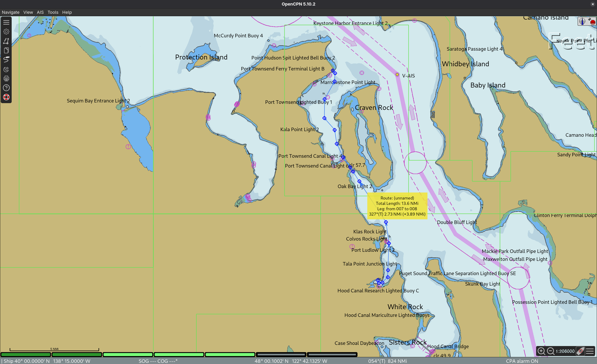Click the chart scale 1:206000 readout
The image size is (597, 364).
565,351
